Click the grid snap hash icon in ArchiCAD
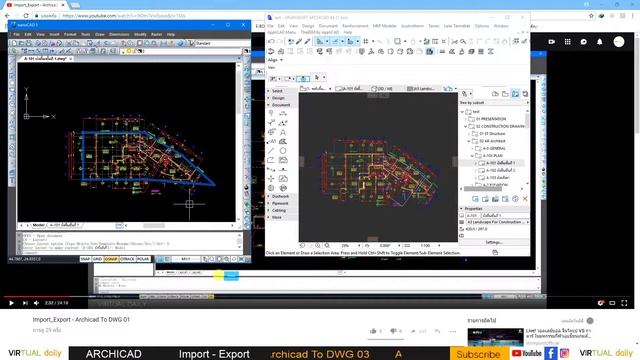This screenshot has width=640, height=360. point(366,41)
